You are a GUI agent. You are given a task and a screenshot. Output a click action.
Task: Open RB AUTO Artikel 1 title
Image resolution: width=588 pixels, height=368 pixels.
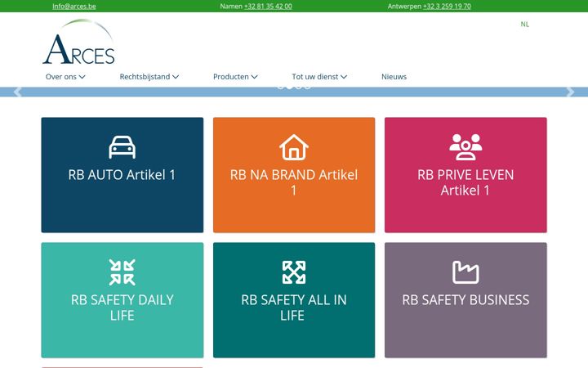click(122, 175)
